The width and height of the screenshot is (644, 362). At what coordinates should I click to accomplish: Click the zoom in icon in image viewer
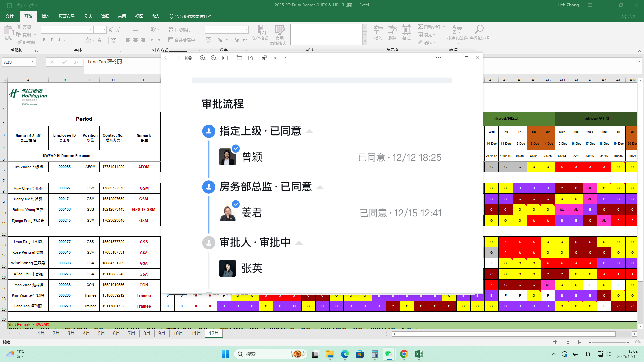[203, 58]
